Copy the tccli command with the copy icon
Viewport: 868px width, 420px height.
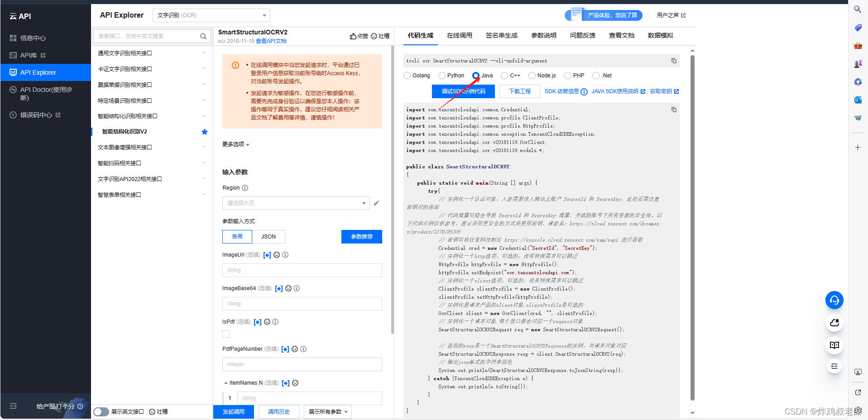pos(674,61)
